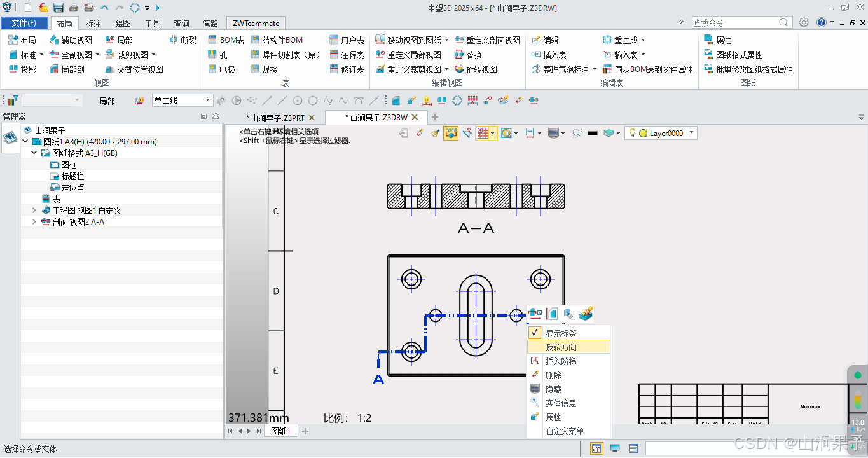Expand the 工程图 视图1 自定义 tree node

(34, 211)
